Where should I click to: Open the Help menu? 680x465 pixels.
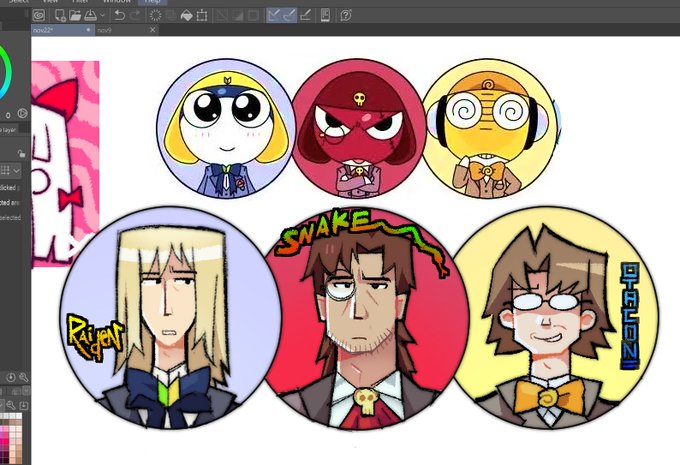153,2
